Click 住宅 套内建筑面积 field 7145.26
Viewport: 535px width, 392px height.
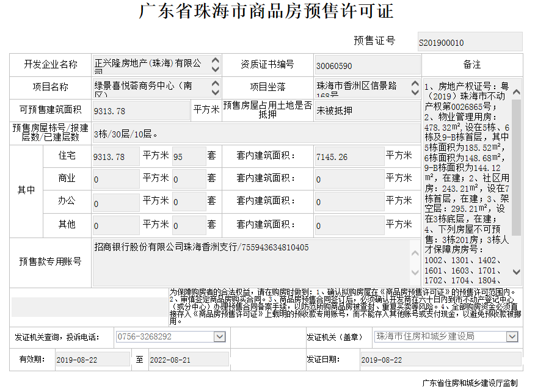(348, 156)
